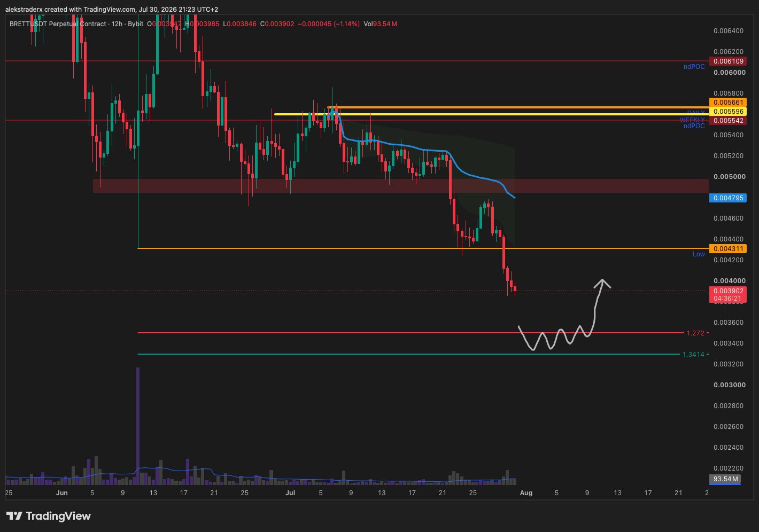Click the Jun label on the time axis

click(x=62, y=493)
